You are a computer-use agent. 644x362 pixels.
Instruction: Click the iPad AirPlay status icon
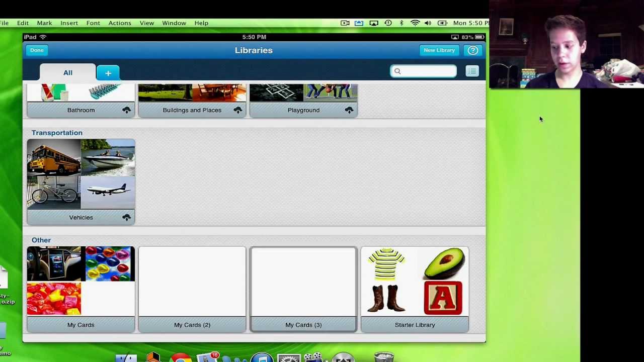(x=455, y=37)
